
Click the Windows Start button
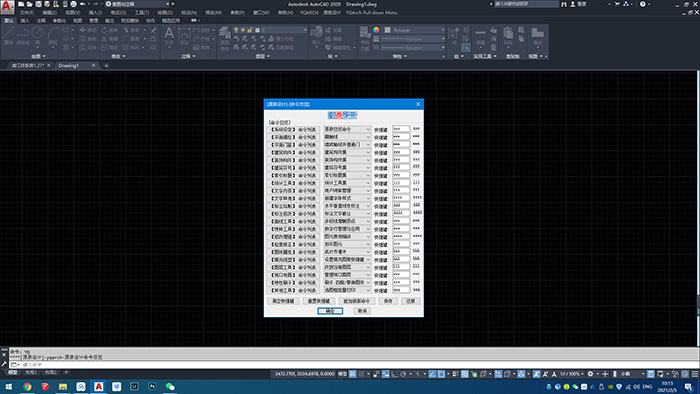8,386
